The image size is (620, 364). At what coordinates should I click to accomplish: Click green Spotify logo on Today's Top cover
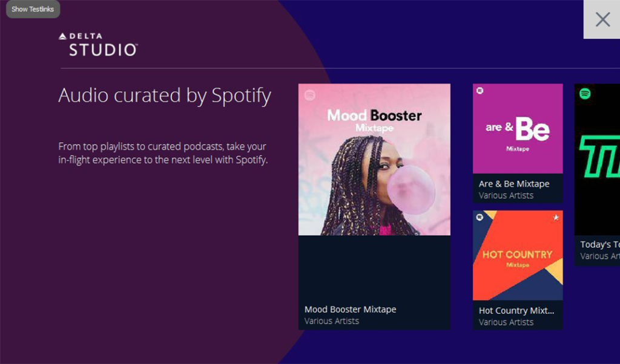click(585, 94)
